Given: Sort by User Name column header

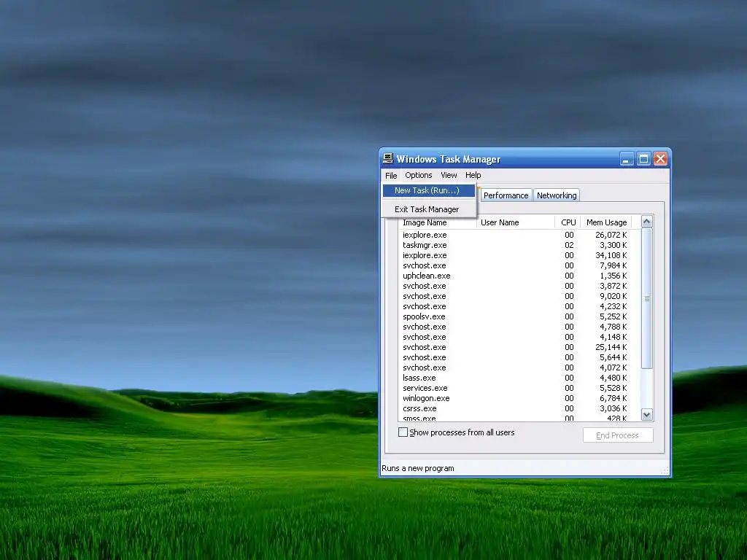Looking at the screenshot, I should [516, 222].
